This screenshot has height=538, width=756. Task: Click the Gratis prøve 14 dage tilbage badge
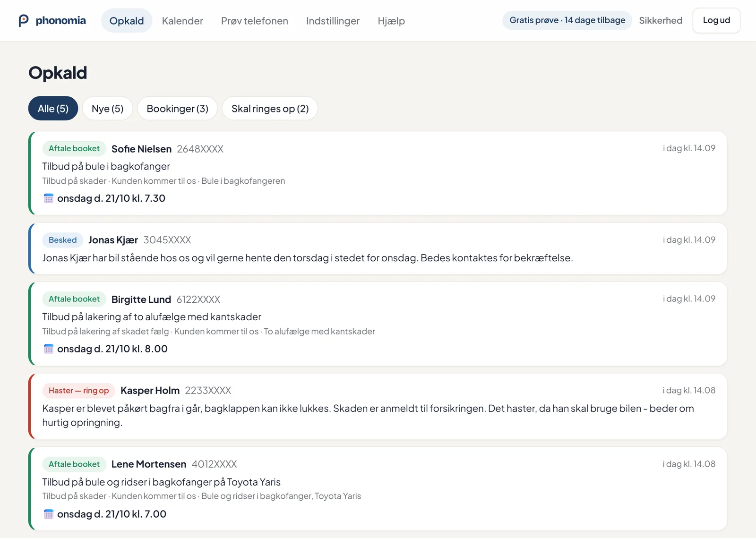567,20
